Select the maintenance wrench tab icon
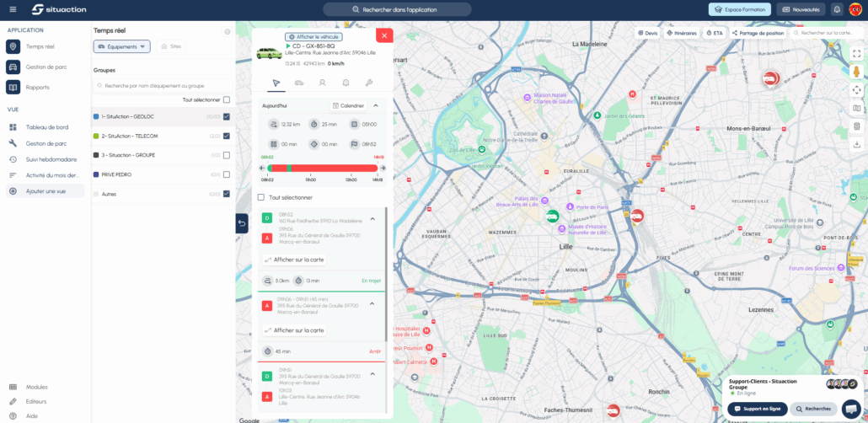 coord(368,83)
